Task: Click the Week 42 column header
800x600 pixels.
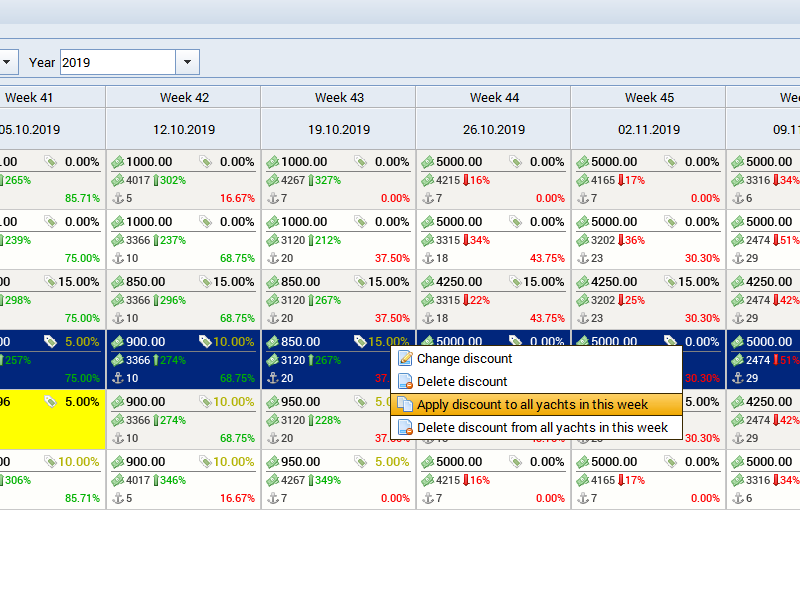Action: click(184, 97)
